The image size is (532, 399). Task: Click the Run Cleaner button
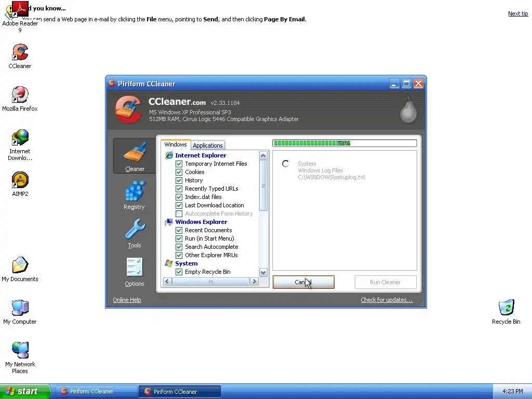coord(385,282)
